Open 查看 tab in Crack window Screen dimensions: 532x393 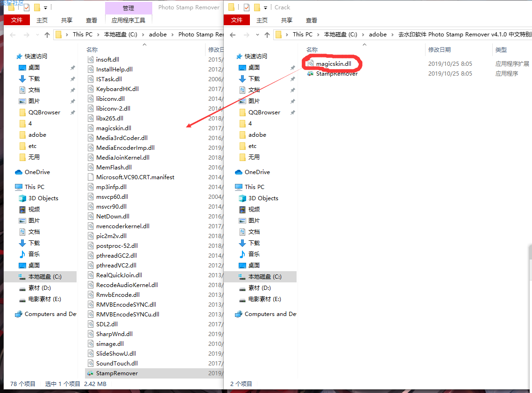pyautogui.click(x=312, y=21)
